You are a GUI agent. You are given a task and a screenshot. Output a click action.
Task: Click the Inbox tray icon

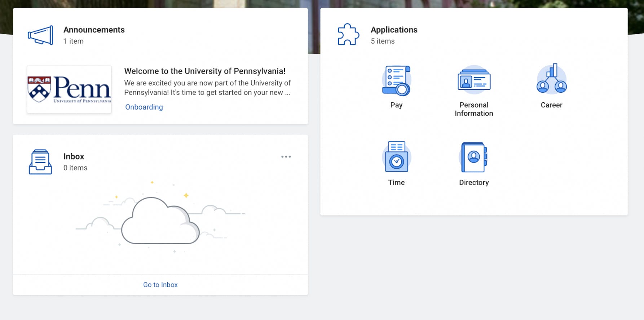pos(40,162)
